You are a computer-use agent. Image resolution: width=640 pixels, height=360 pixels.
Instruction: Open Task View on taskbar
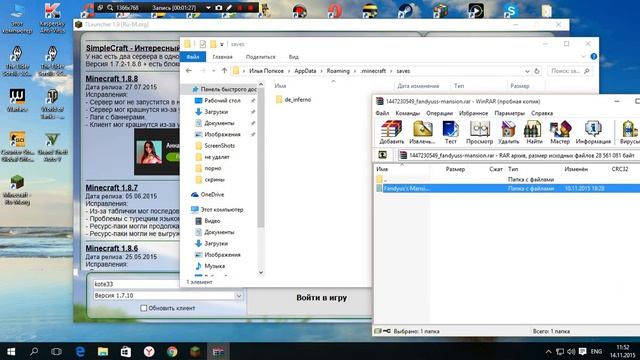pos(56,351)
